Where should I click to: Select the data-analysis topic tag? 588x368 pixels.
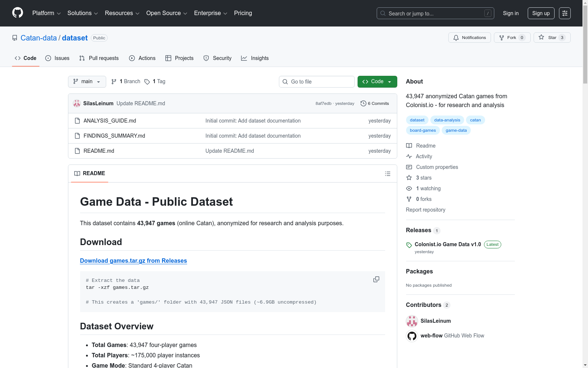coord(447,120)
